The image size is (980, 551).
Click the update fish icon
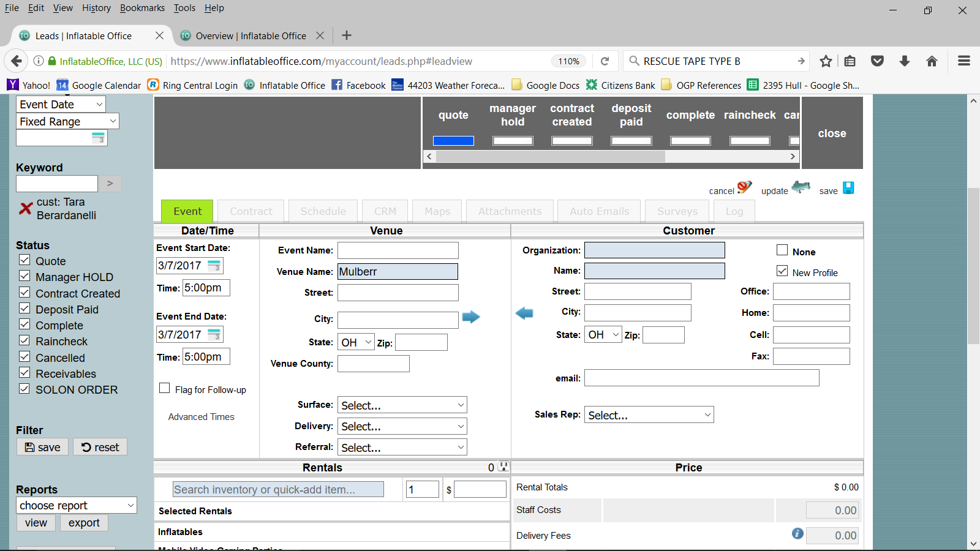801,187
